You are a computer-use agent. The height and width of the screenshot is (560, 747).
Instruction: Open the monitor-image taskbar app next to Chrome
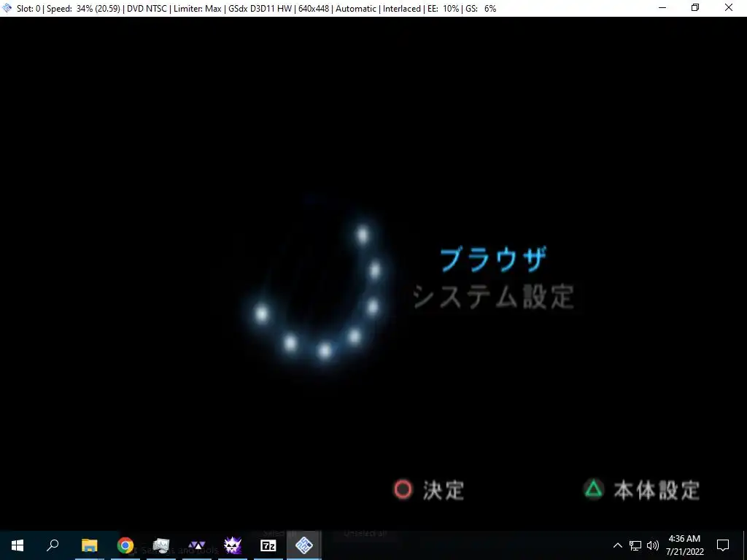161,545
